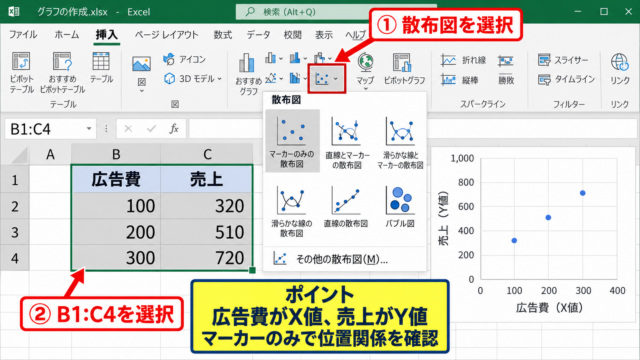
Task: Open the PivotTable (ピボットテーブル) tool
Action: coord(21,73)
